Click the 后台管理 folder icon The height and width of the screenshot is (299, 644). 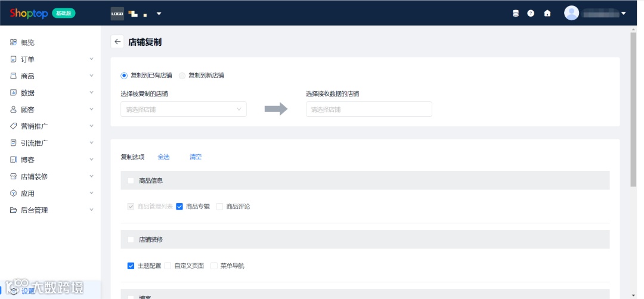click(x=14, y=210)
